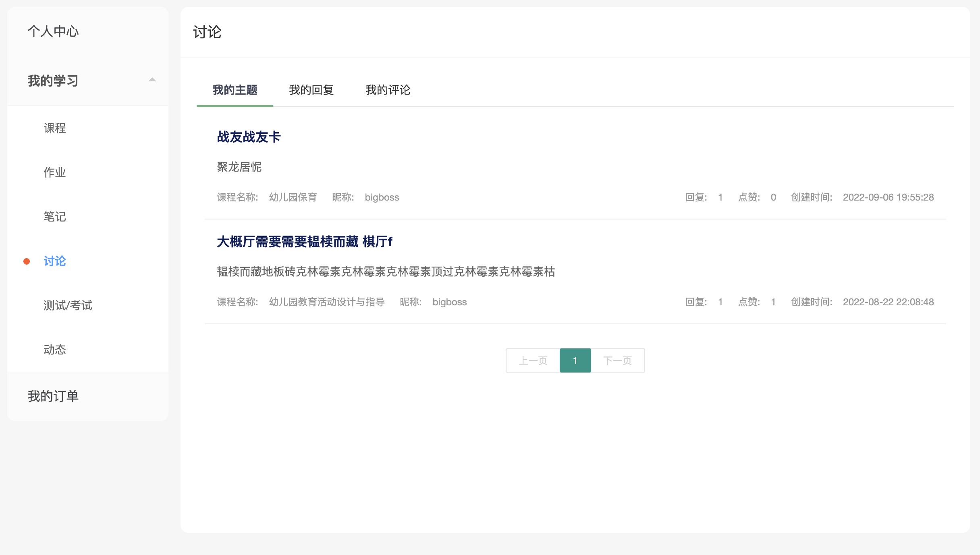Open 我的订单 in the sidebar

pyautogui.click(x=53, y=396)
